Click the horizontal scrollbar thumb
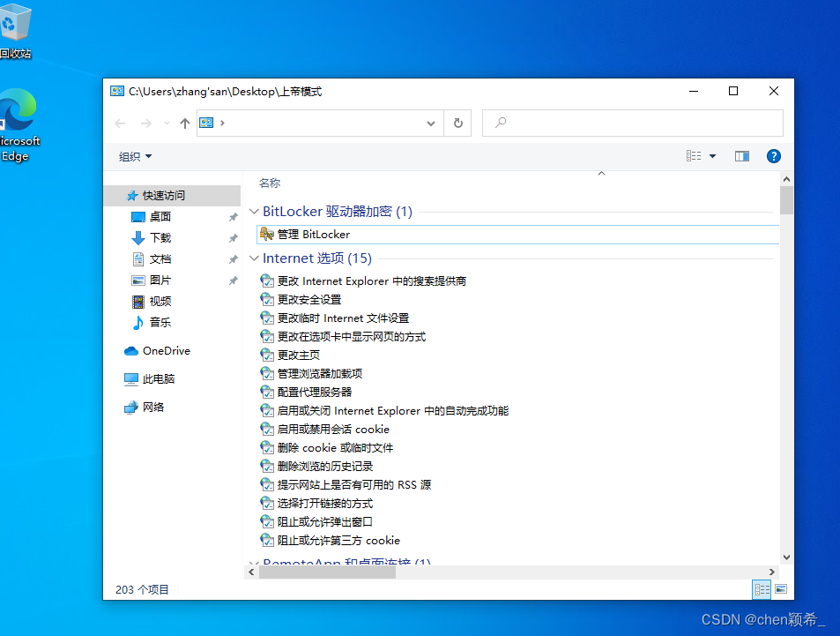The image size is (840, 636). pos(327,572)
